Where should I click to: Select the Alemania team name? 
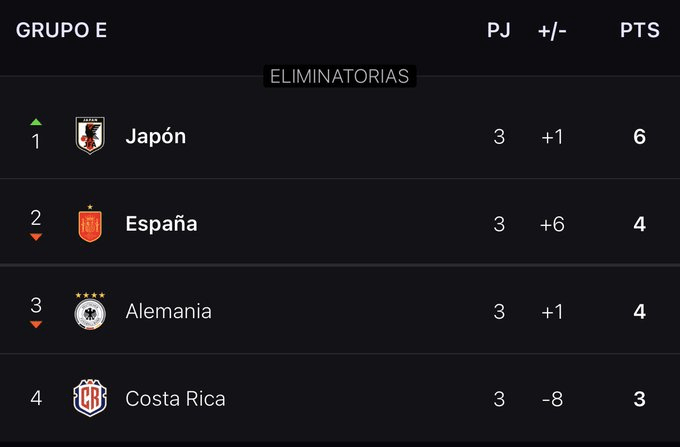point(168,311)
